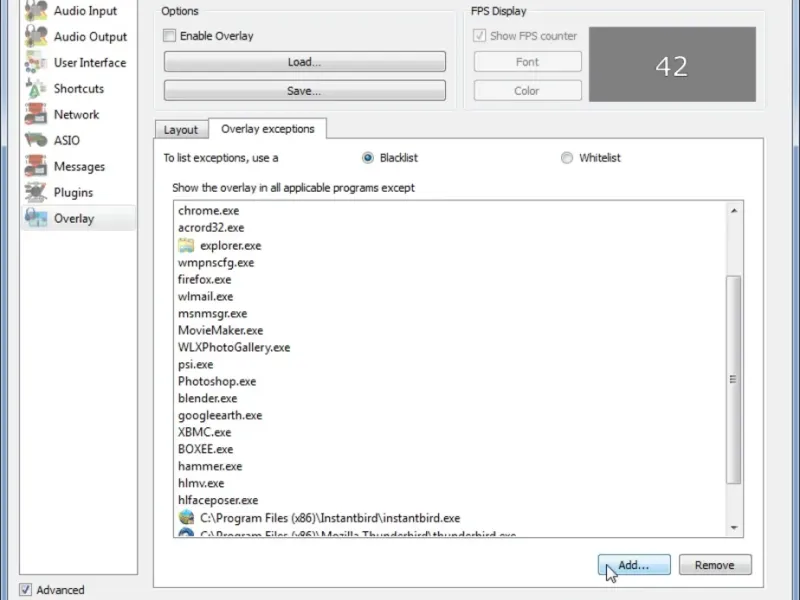Select explorer.exe in the exceptions list
This screenshot has height=600, width=800.
pos(231,245)
